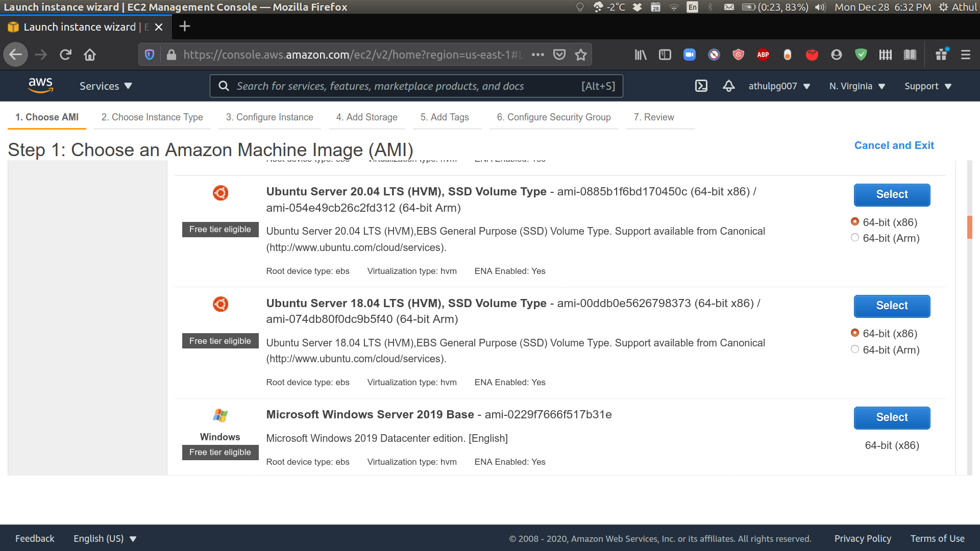
Task: Go to the Firefox home page icon
Action: 90,55
